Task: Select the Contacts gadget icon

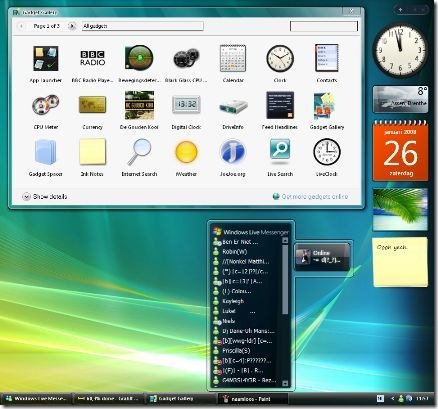Action: pos(327,58)
